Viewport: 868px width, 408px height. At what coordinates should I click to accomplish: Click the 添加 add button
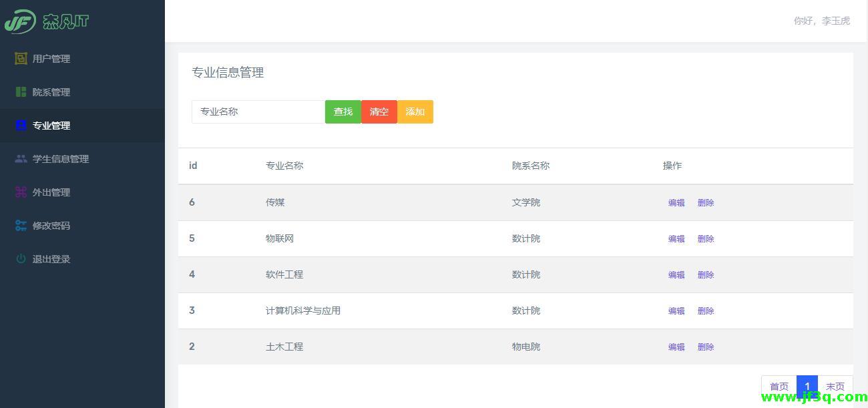415,112
